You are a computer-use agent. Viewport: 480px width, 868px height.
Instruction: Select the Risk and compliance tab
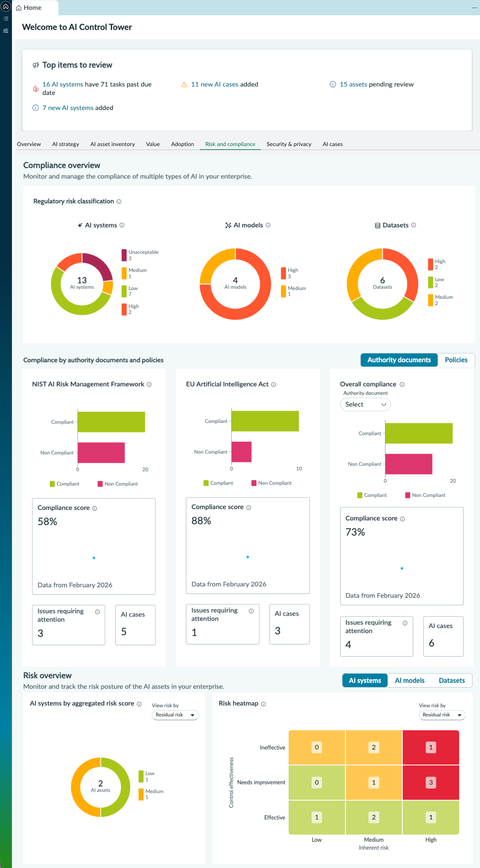(231, 144)
